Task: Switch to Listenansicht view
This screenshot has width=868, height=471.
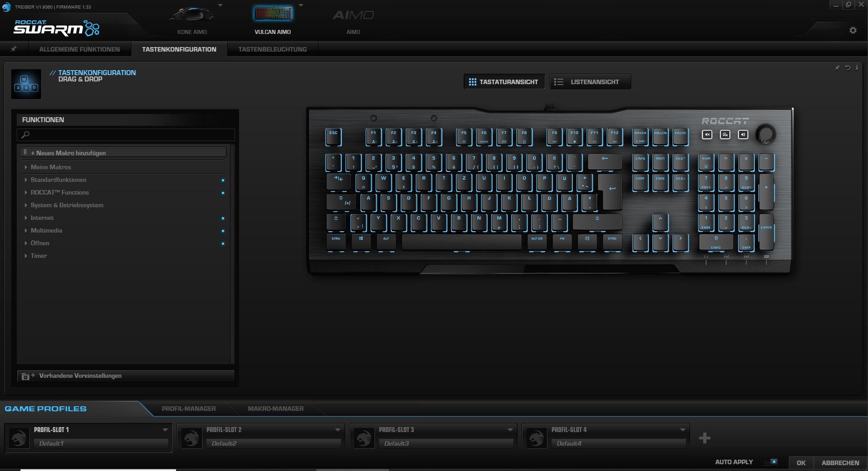Action: pos(590,82)
